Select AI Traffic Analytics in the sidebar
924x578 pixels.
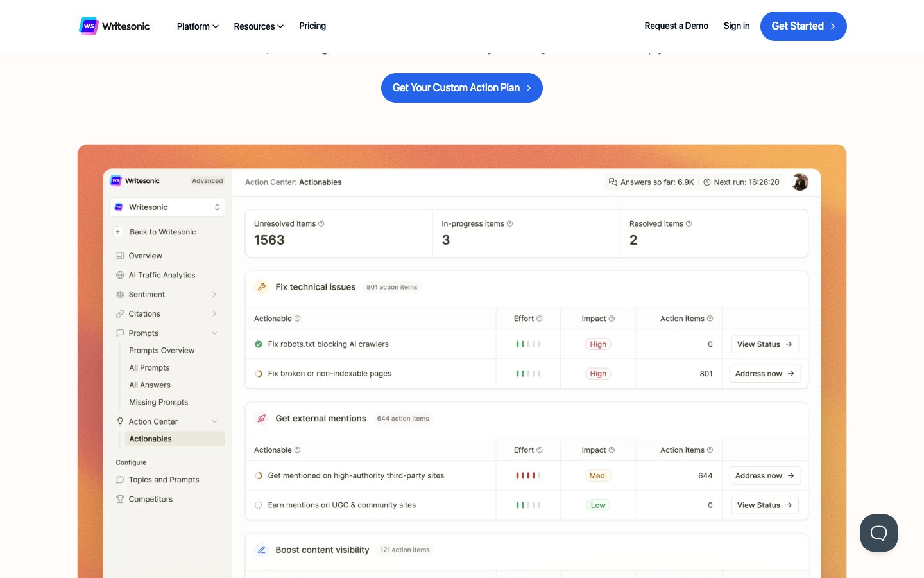pos(162,275)
